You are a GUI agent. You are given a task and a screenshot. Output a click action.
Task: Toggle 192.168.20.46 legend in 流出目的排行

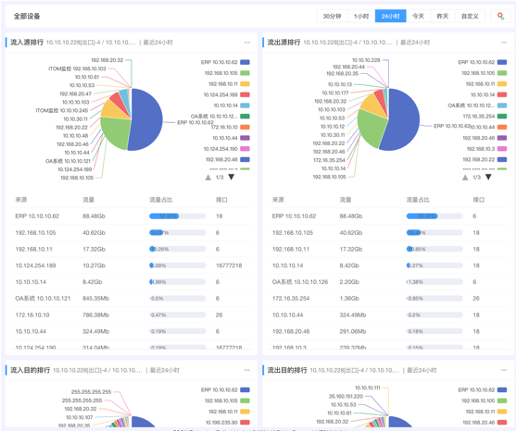pyautogui.click(x=485, y=422)
